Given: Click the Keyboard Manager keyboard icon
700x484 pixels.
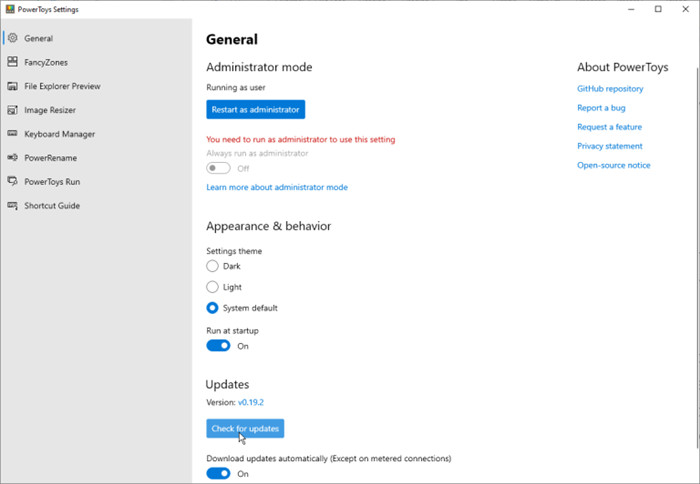Looking at the screenshot, I should click(x=12, y=134).
